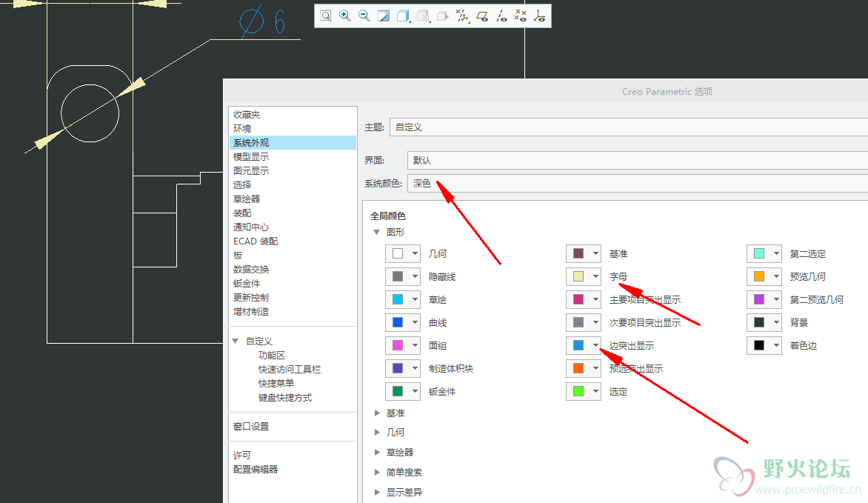Open the bright green 选定 color swatch
The width and height of the screenshot is (868, 503).
tap(584, 392)
